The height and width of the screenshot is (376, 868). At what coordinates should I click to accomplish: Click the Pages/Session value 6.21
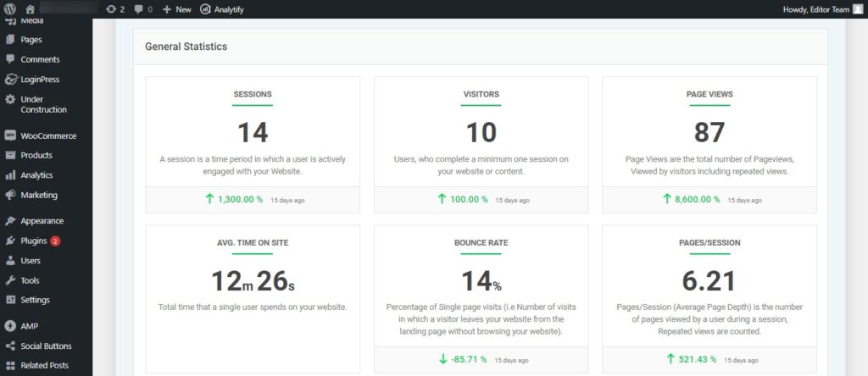tap(709, 281)
